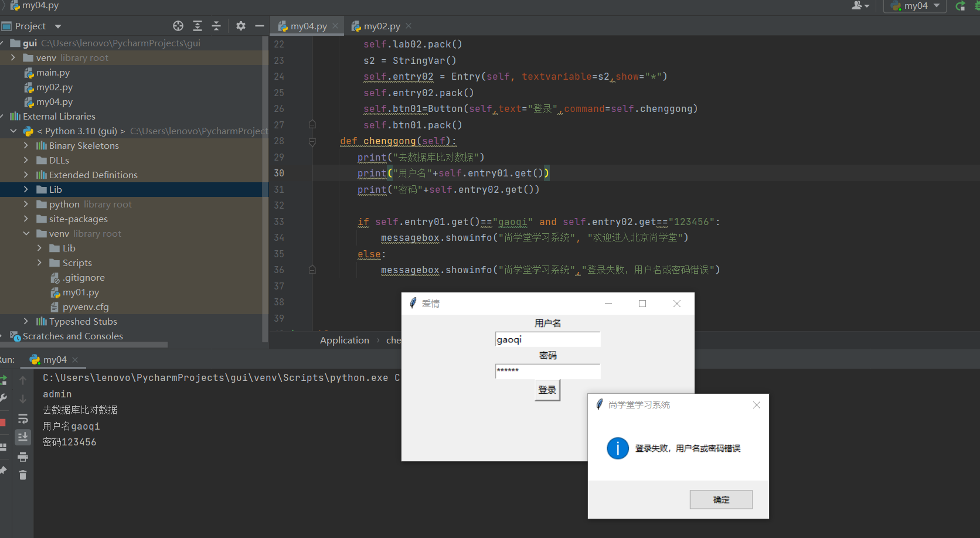Expand the Scripts folder
Screen dimensions: 980x538
point(39,263)
